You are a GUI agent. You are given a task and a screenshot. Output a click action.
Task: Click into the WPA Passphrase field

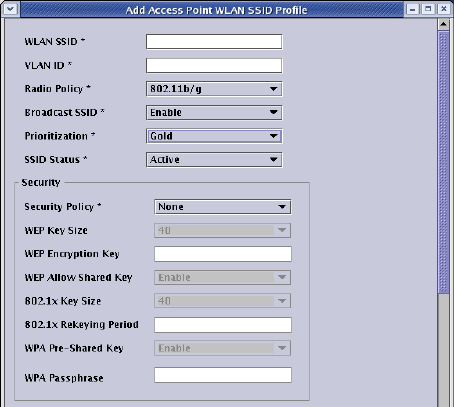(x=223, y=375)
